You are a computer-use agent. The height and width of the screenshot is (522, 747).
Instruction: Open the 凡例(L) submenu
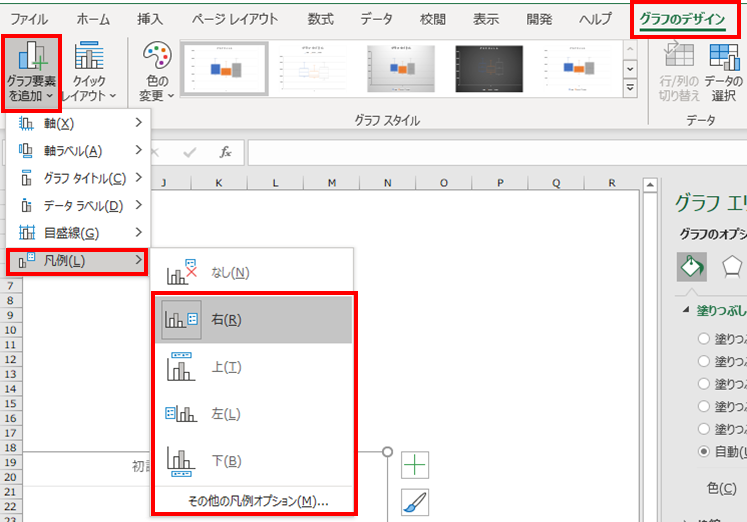(x=77, y=261)
